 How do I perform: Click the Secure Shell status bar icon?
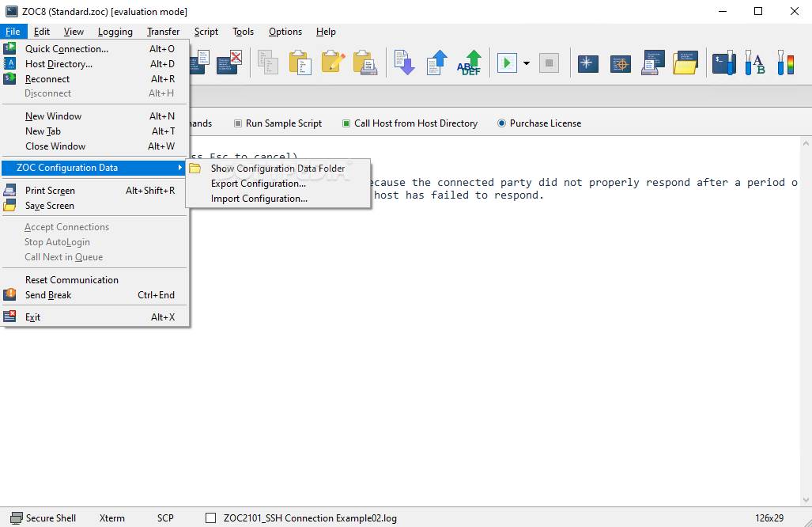point(17,518)
